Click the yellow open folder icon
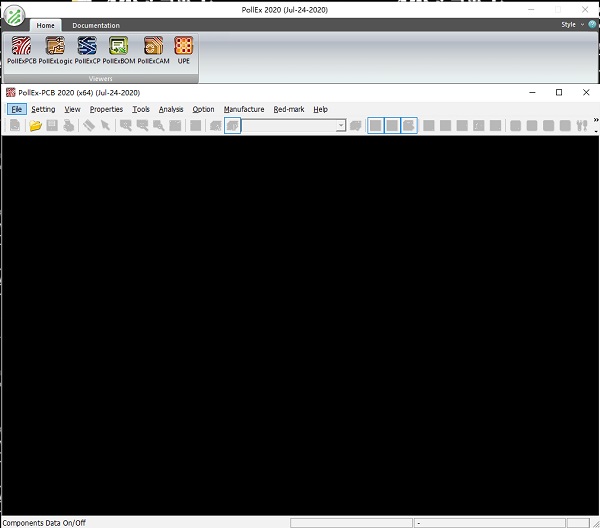 (35, 126)
